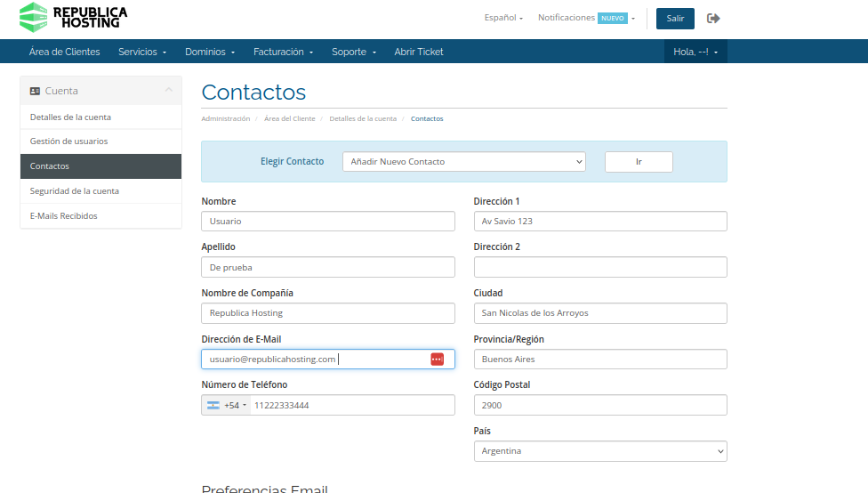868x493 pixels.
Task: Go to Seguridad de la cuenta
Action: click(74, 191)
